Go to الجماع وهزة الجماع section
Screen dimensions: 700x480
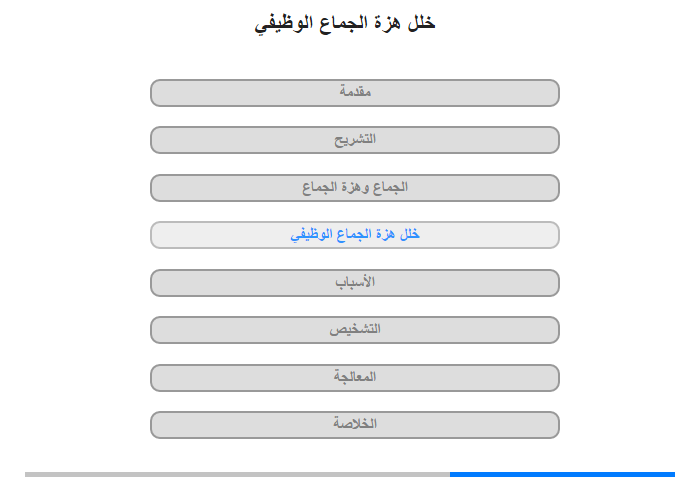pyautogui.click(x=354, y=188)
